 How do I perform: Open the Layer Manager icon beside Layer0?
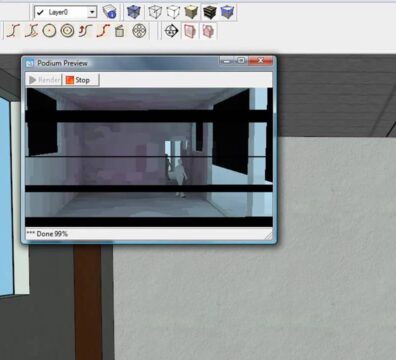[109, 12]
